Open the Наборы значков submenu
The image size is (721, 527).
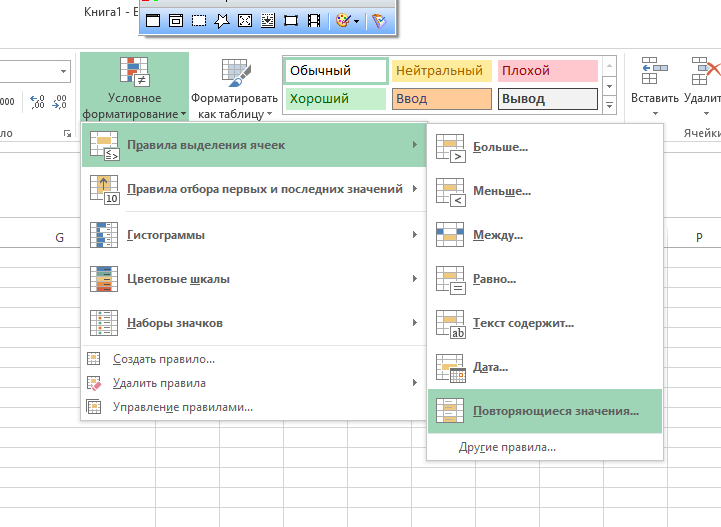pos(254,323)
